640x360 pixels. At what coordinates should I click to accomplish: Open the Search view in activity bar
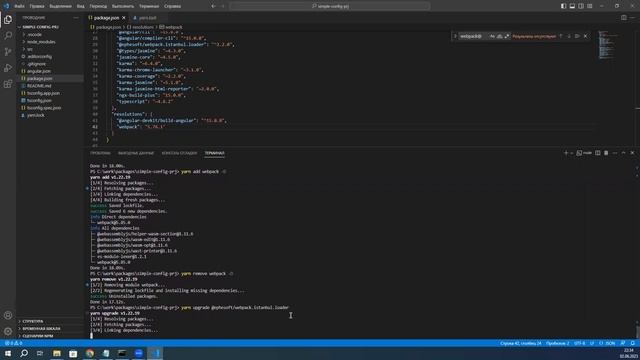click(x=8, y=36)
